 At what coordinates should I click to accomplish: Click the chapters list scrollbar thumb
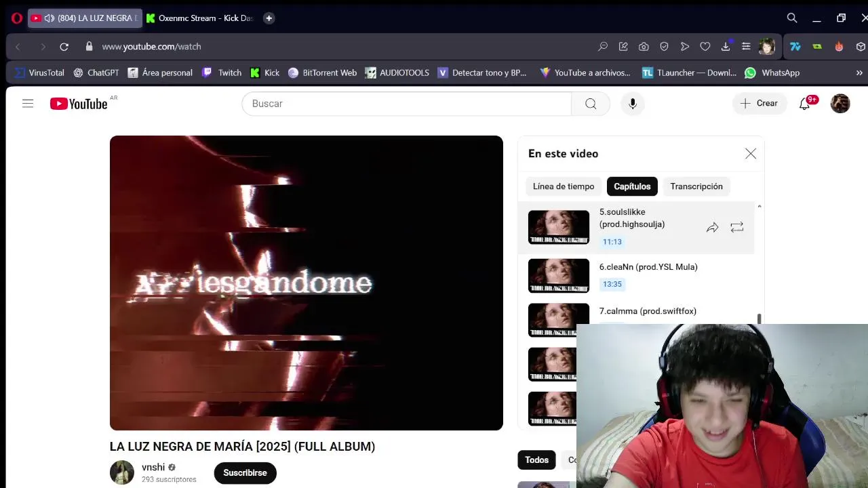coord(759,319)
